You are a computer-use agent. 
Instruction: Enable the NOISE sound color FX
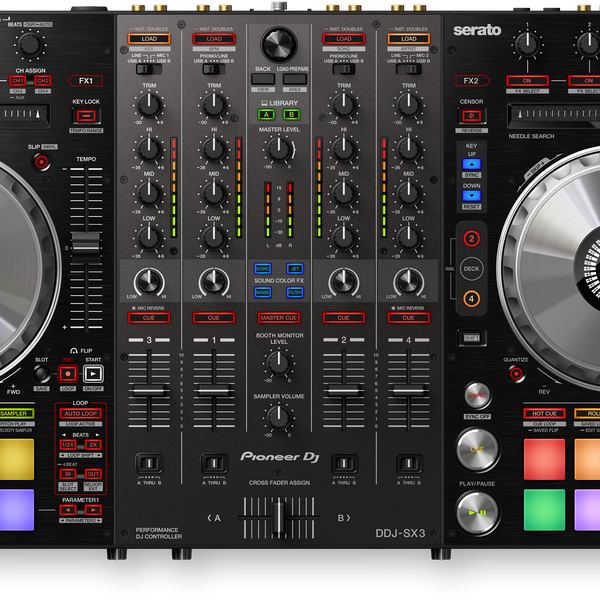click(263, 293)
